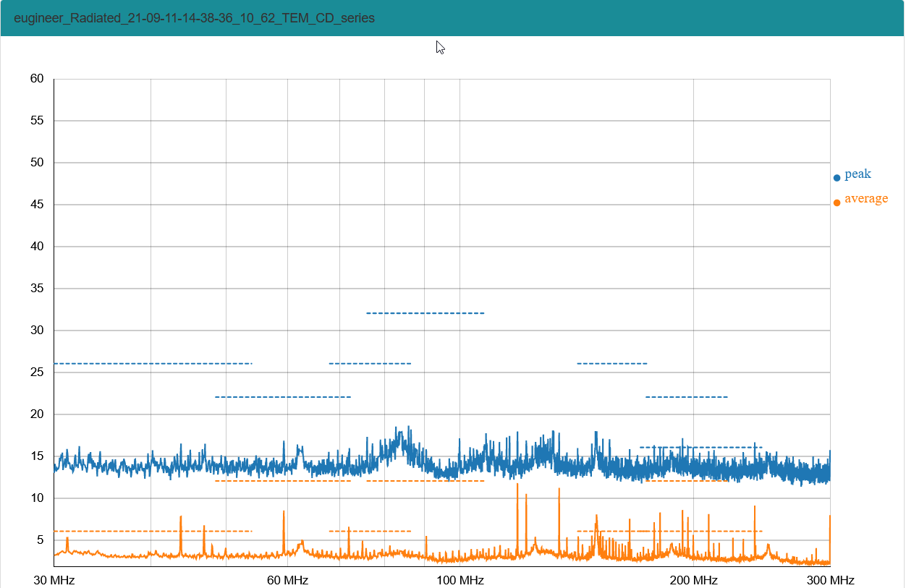The height and width of the screenshot is (588, 906).
Task: Click the orange spike at the 300 MHz edge
Action: point(829,517)
